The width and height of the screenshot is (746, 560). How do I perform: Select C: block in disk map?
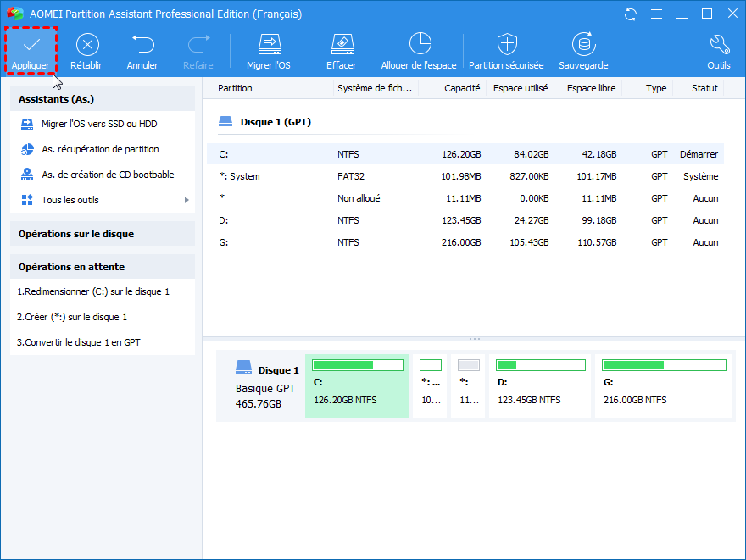(357, 386)
